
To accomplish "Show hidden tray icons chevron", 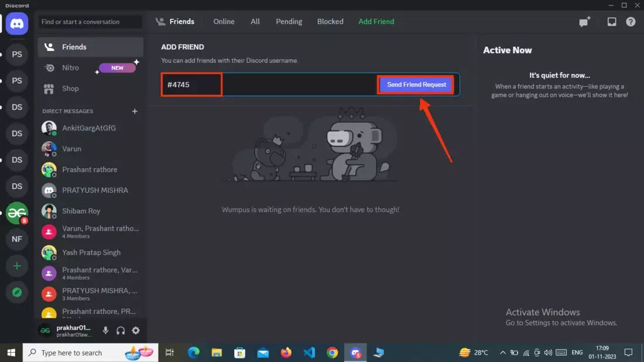I will click(x=502, y=353).
